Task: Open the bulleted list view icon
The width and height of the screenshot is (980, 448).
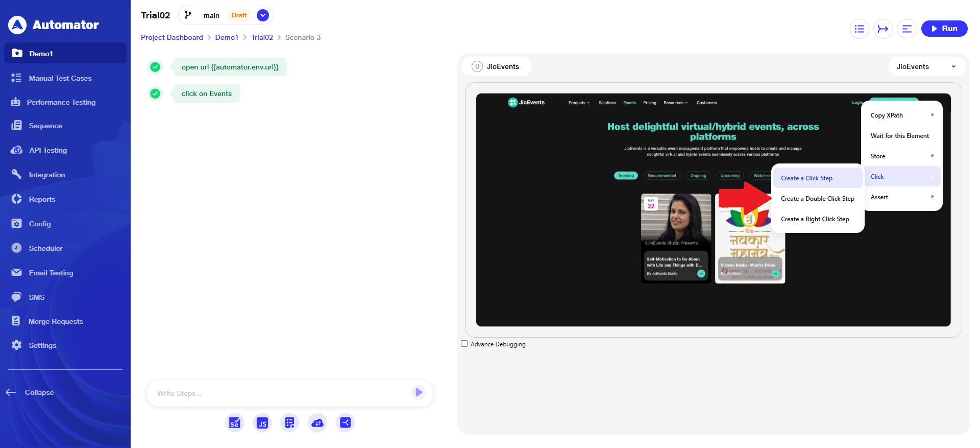Action: (860, 29)
